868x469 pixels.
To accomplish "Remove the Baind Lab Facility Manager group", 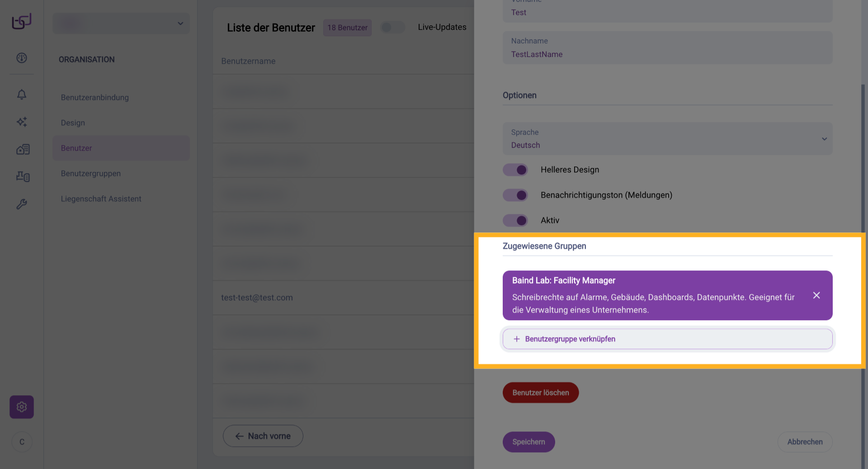I will [x=816, y=295].
